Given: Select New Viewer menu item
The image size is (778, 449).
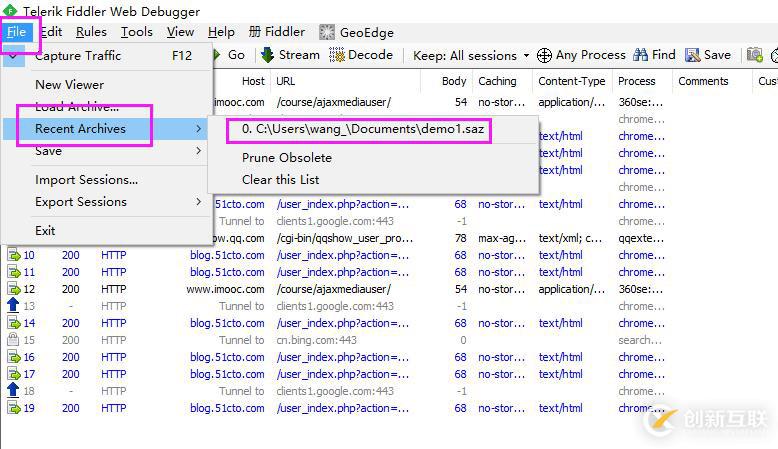Looking at the screenshot, I should click(107, 85).
